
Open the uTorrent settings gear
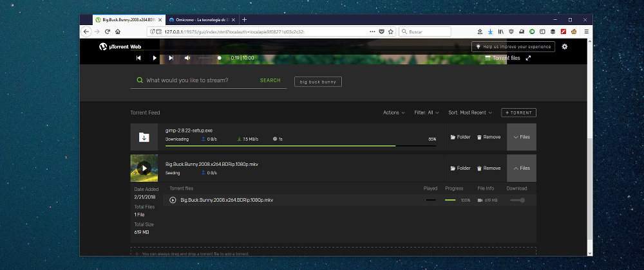565,47
